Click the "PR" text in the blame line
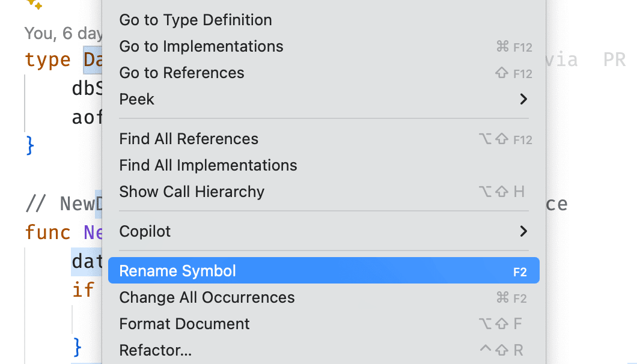Viewport: 637px width, 364px height. pos(614,60)
